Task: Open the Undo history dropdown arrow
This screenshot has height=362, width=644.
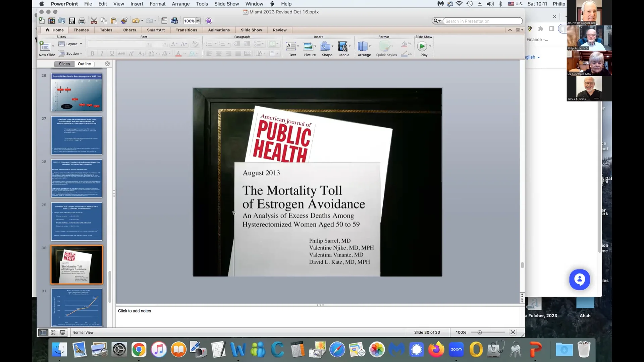Action: [142, 21]
